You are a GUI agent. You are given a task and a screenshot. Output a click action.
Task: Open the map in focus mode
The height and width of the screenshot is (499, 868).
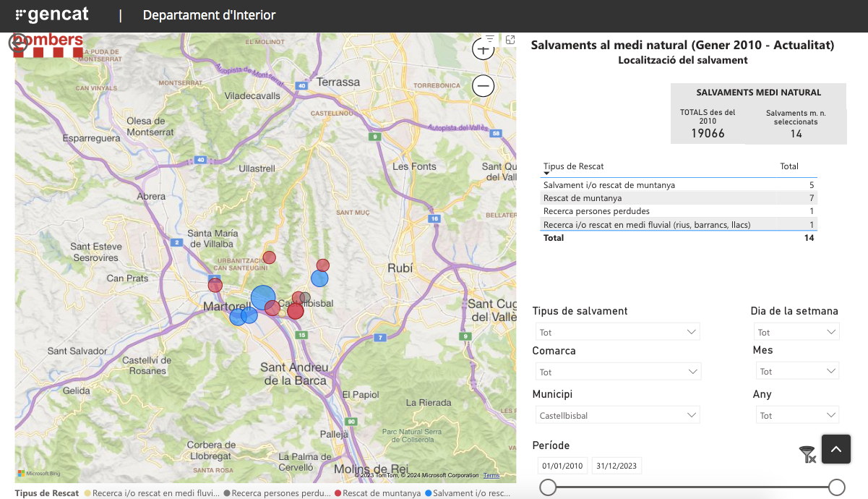(x=510, y=40)
